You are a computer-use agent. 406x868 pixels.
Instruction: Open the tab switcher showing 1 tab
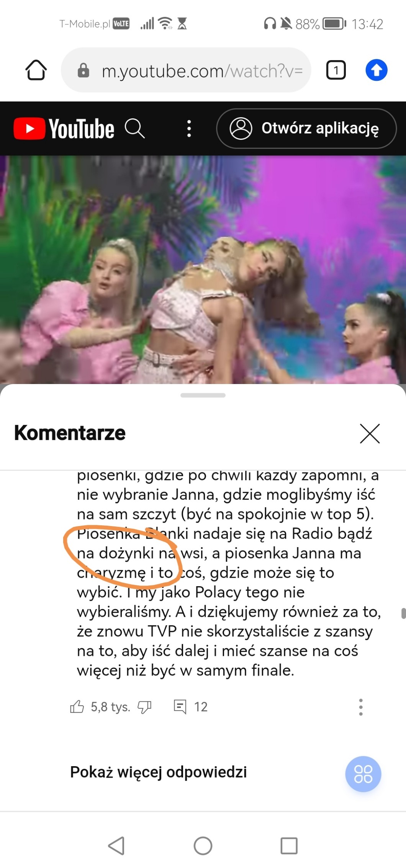point(336,70)
